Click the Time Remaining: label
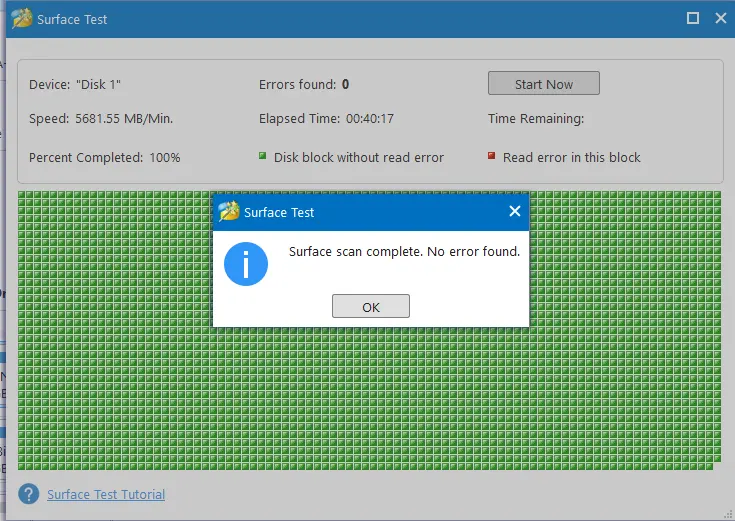Viewport: 735px width, 521px height. click(x=536, y=119)
